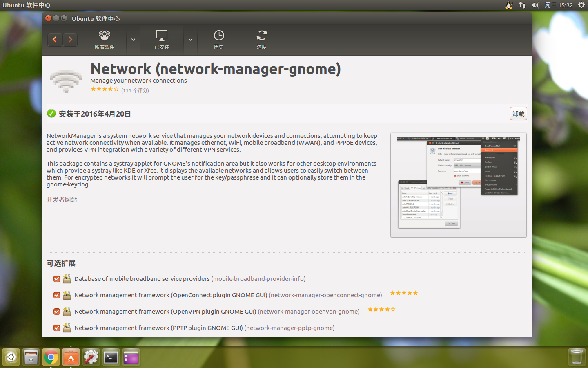The width and height of the screenshot is (588, 368).
Task: Open the Ubuntu Dash launcher icon
Action: [x=11, y=357]
